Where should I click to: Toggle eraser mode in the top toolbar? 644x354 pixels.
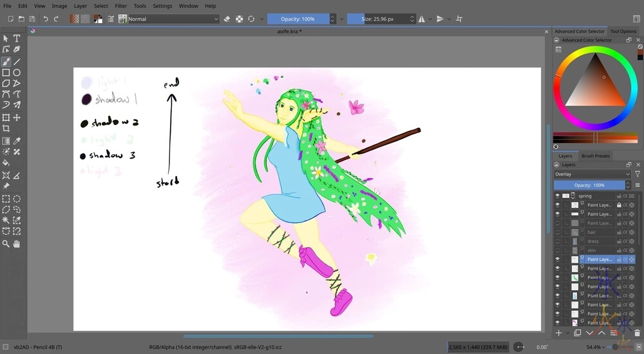227,19
